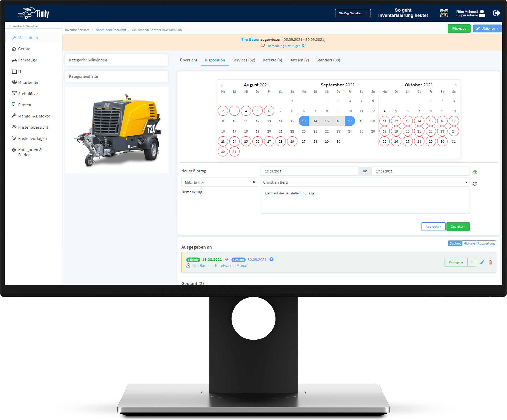The width and height of the screenshot is (507, 420).
Task: Expand the Rückgabe split-button arrow in entry row
Action: (x=472, y=262)
